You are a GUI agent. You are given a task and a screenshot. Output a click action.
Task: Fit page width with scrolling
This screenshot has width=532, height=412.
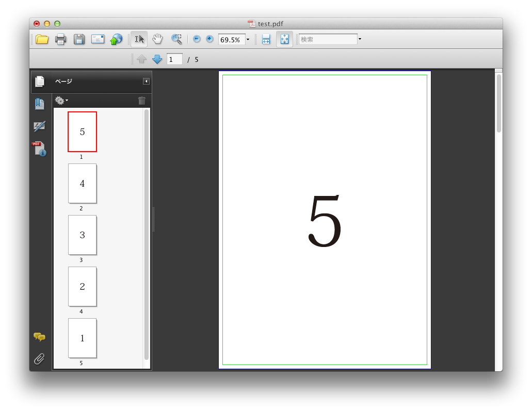pyautogui.click(x=266, y=39)
